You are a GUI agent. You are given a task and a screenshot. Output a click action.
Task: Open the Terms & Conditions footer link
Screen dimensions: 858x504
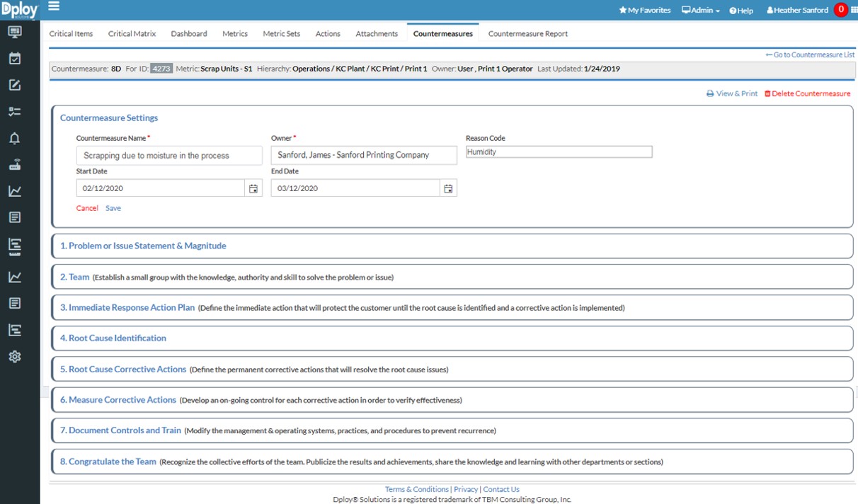click(417, 489)
